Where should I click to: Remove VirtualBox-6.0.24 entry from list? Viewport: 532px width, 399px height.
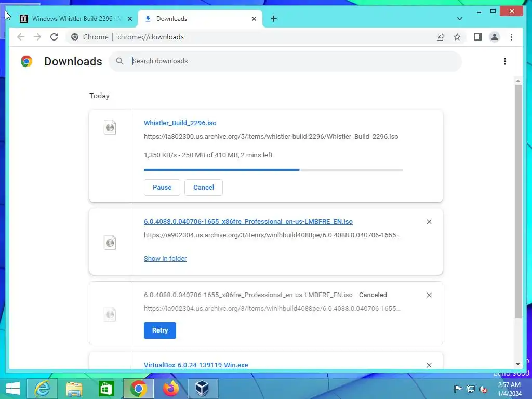coord(429,365)
